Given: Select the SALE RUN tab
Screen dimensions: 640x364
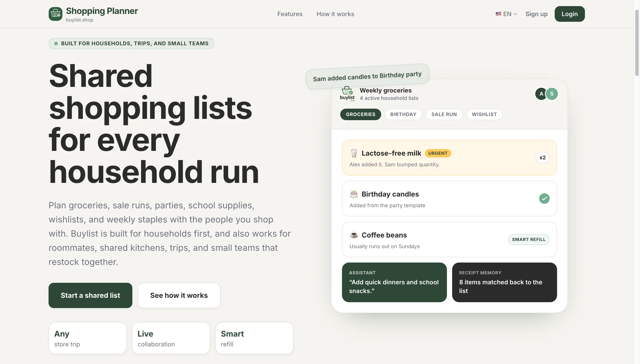Looking at the screenshot, I should (444, 115).
